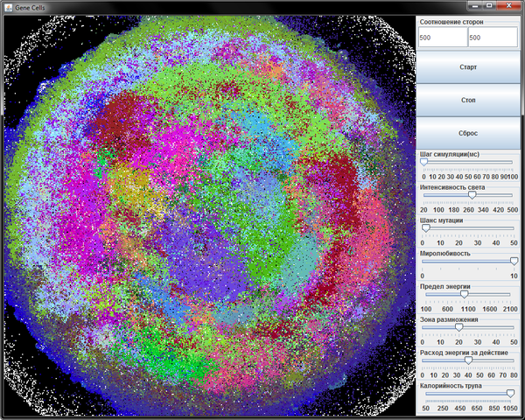The height and width of the screenshot is (420, 525).
Task: Click the center of the cell simulation canvas
Action: [x=206, y=216]
